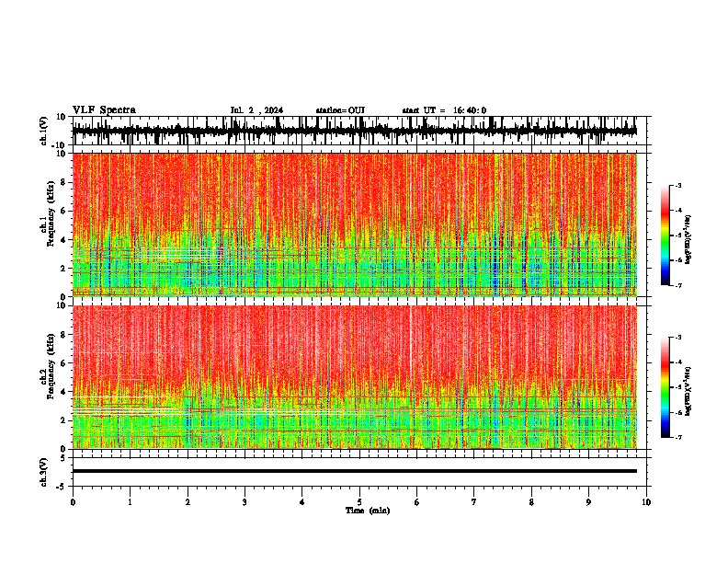728x563 pixels.
Task: Click the "VLF Spectra" title text
Action: point(104,110)
